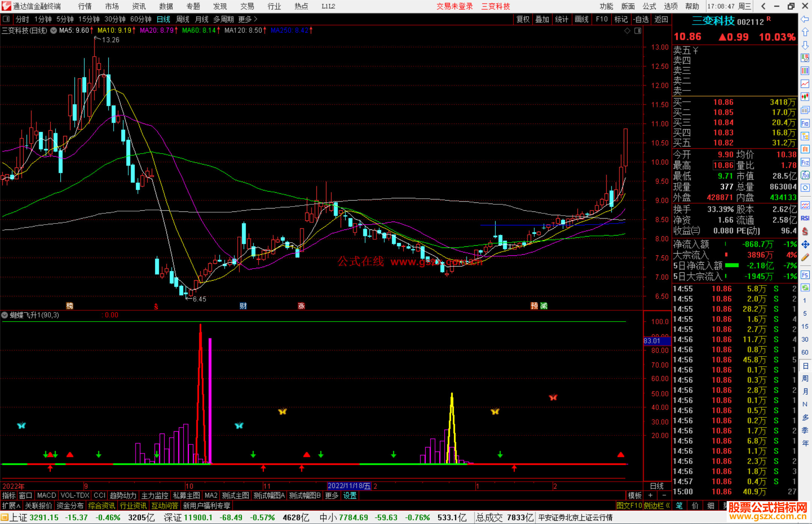Select the pencil drawing tool icon
Image resolution: width=812 pixels, height=524 pixels.
tap(805, 257)
